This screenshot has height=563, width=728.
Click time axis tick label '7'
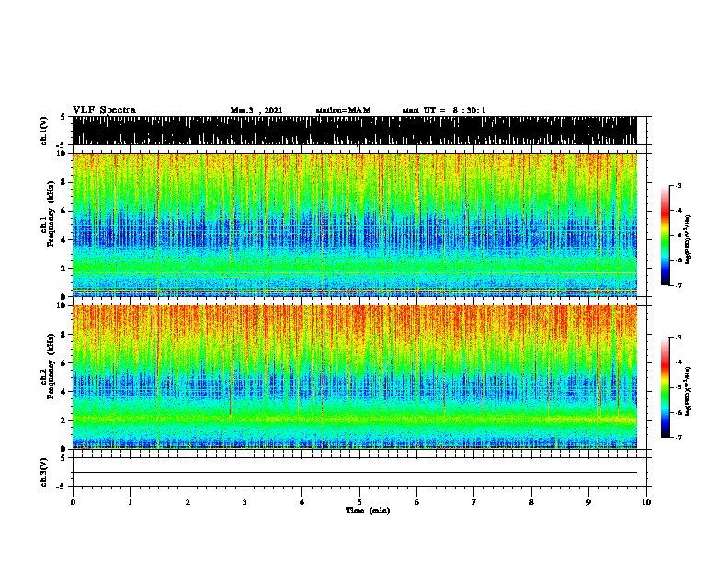(474, 502)
